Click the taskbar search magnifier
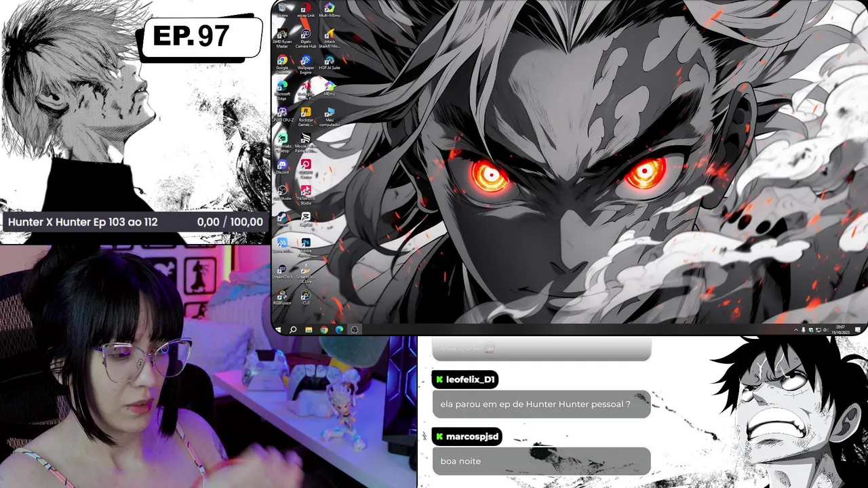The height and width of the screenshot is (488, 868). tap(293, 329)
